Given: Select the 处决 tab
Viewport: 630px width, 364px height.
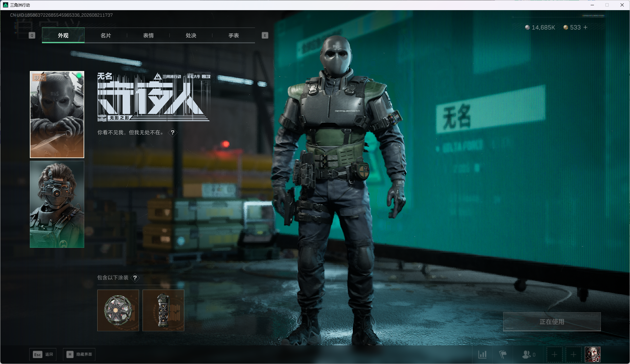Looking at the screenshot, I should 191,35.
